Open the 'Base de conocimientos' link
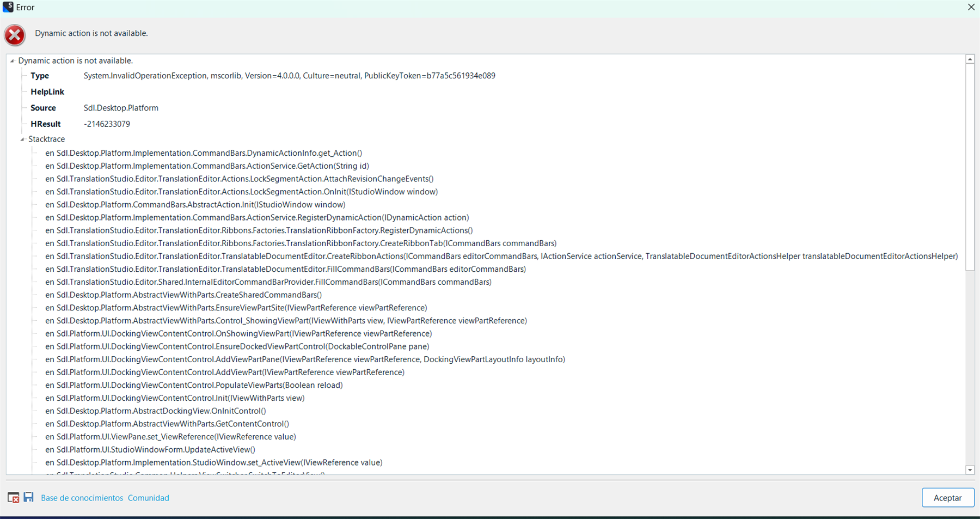Screen dimensions: 980x519 (x=81, y=497)
